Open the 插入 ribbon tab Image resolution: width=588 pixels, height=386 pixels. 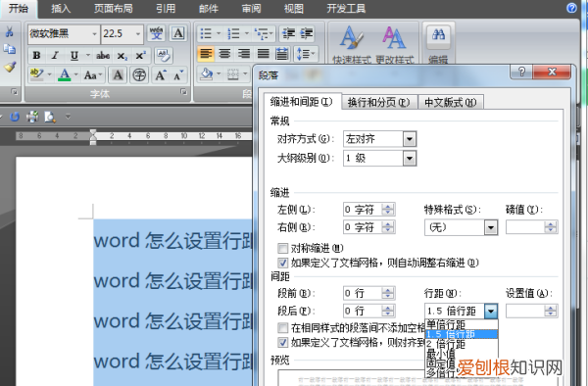pos(61,8)
